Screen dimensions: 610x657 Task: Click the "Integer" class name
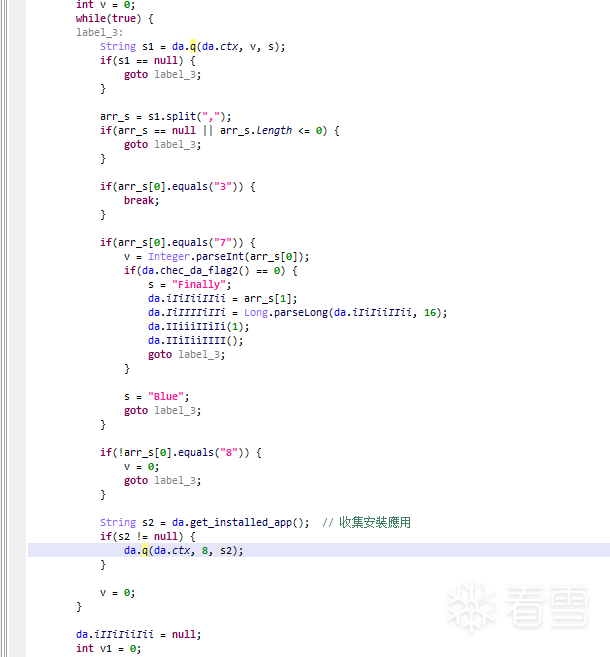point(169,256)
